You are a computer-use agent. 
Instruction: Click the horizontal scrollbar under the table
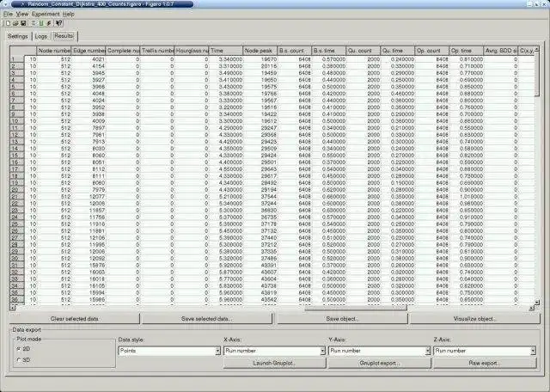[x=272, y=308]
